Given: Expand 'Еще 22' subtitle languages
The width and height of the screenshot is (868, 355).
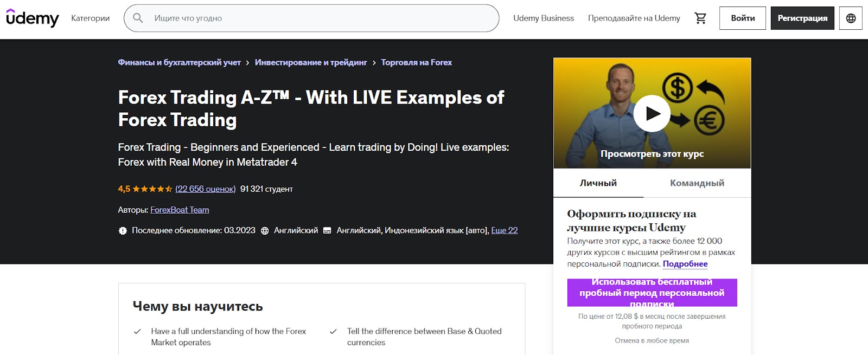Looking at the screenshot, I should click(x=504, y=230).
